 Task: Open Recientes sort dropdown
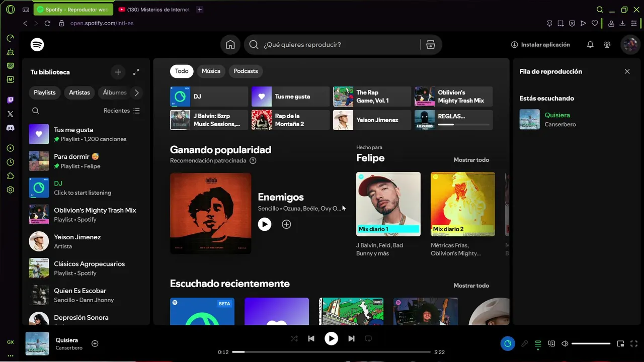(x=122, y=111)
